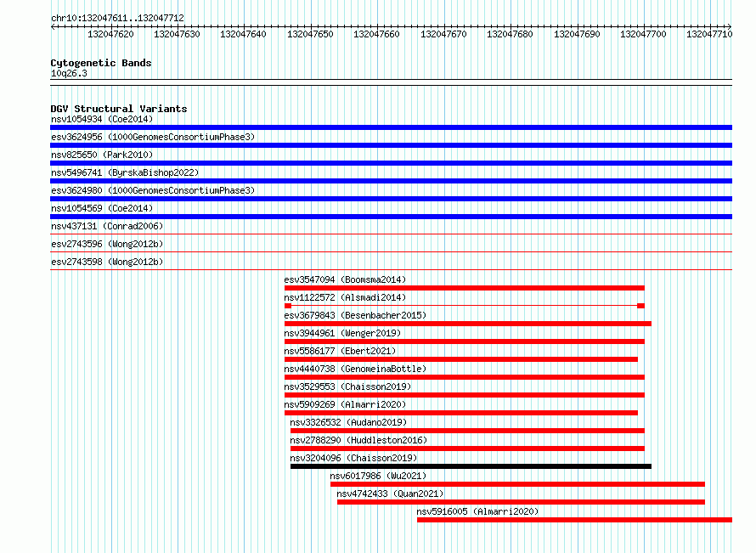Screen dimensions: 756x553
Task: Click the DGV Structural Variants track title
Action: coord(119,109)
